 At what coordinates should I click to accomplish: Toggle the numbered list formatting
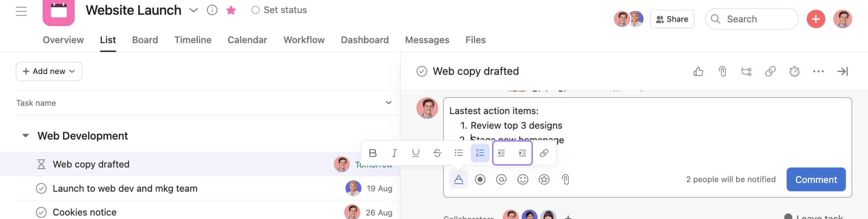[480, 153]
